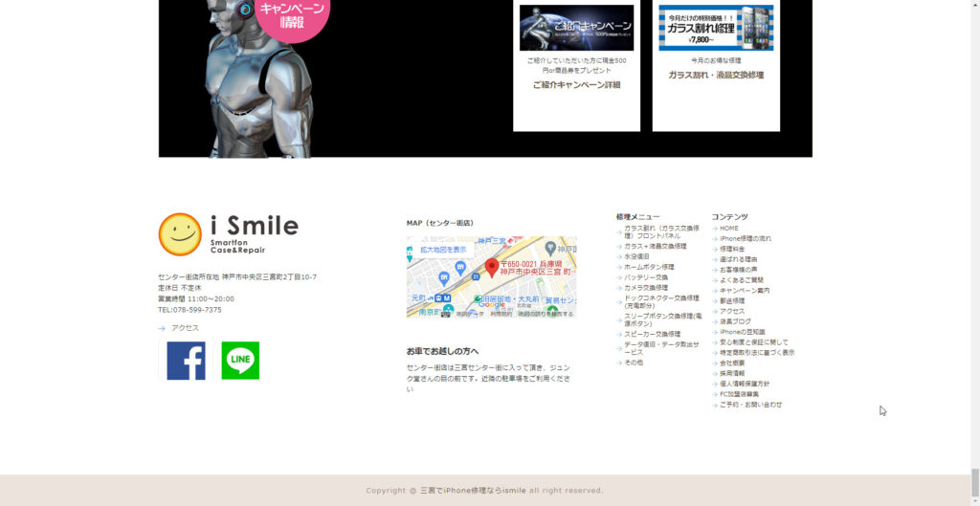The width and height of the screenshot is (980, 506).
Task: Click the vertical scrollbar thumb
Action: pyautogui.click(x=974, y=481)
